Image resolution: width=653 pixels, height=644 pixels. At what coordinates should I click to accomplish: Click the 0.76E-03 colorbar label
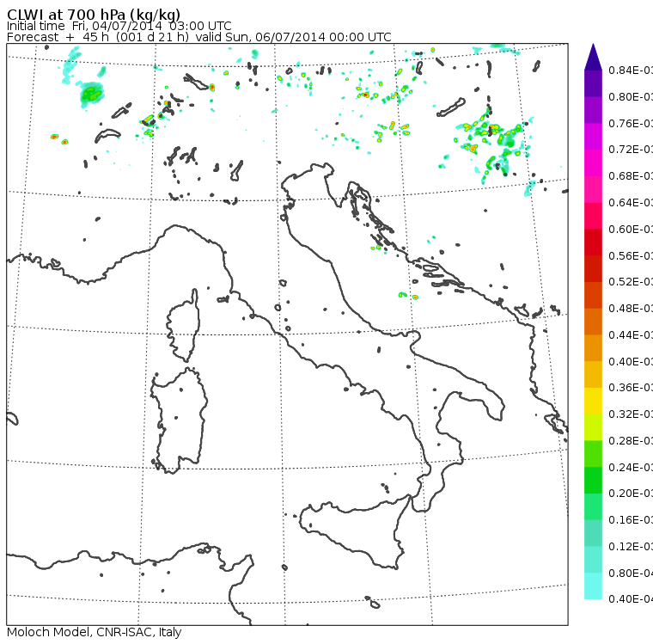[631, 123]
